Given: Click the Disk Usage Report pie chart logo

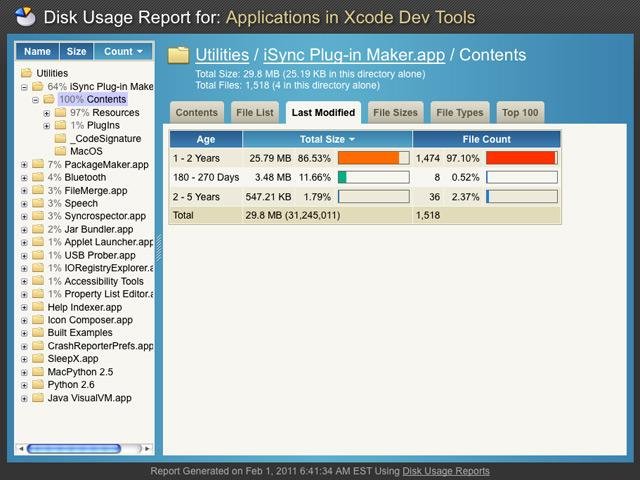Looking at the screenshot, I should 25,17.
